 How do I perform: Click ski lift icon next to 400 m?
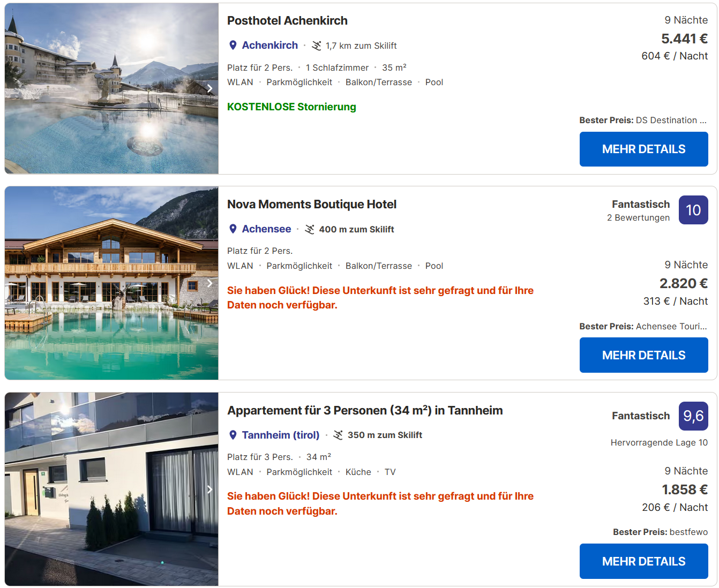[310, 230]
